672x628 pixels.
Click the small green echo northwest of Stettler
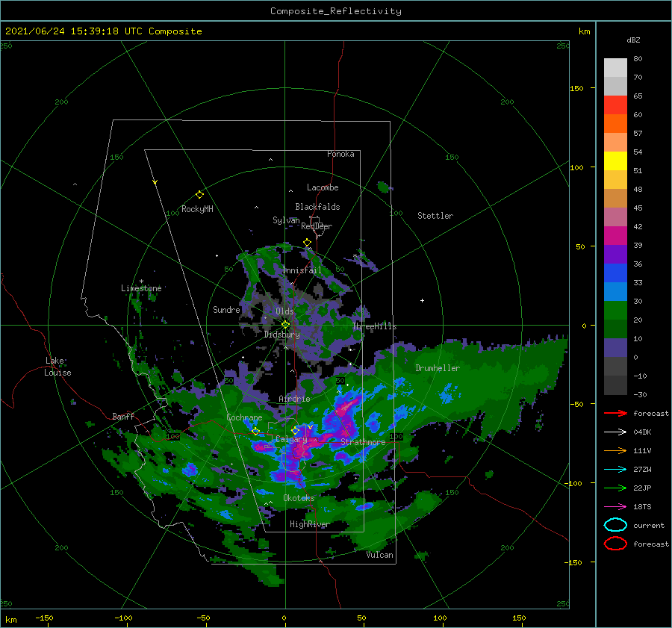tap(384, 187)
